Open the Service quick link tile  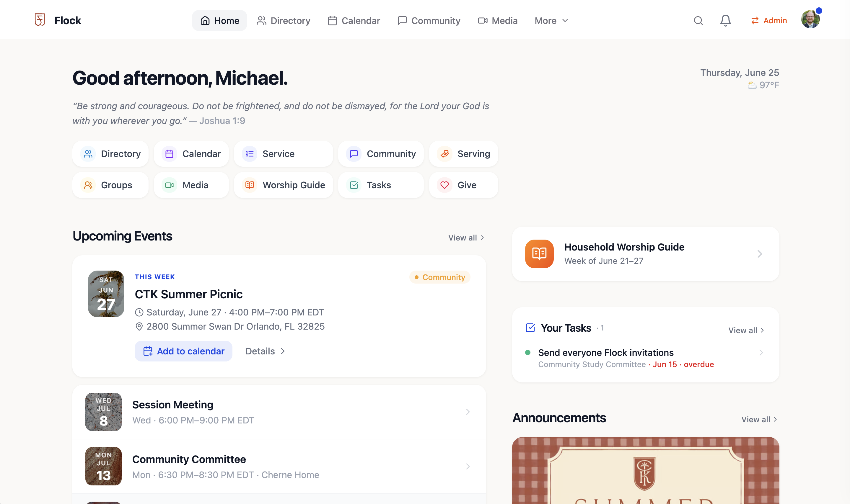(284, 154)
